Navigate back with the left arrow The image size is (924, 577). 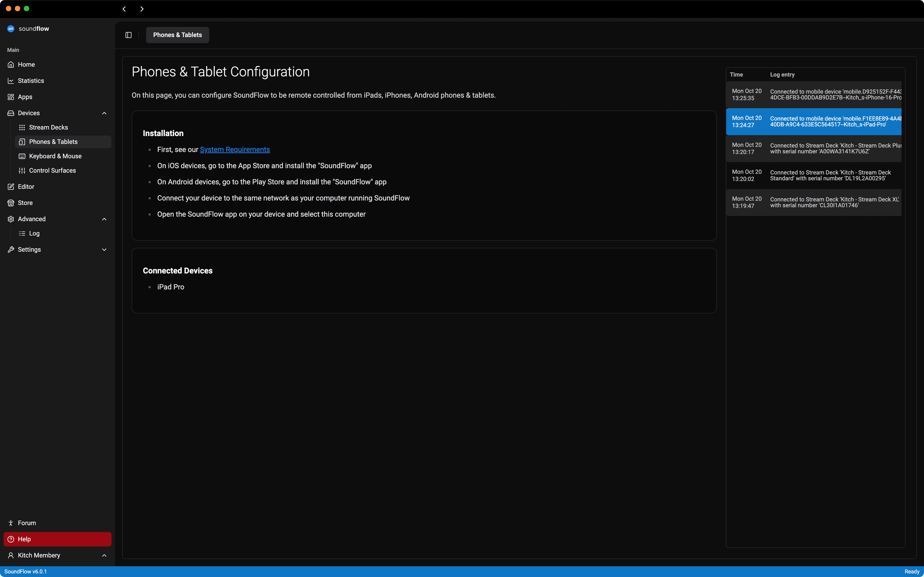pos(124,9)
